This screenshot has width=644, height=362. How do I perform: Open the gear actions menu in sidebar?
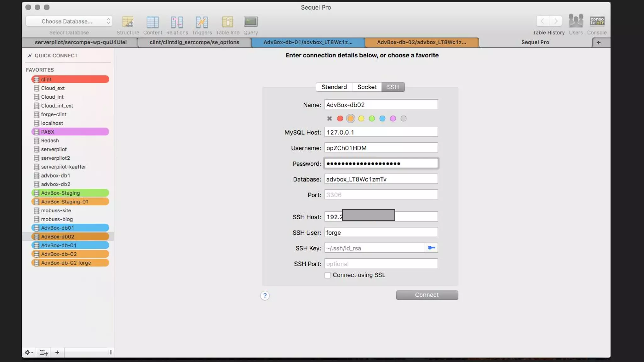coord(29,353)
